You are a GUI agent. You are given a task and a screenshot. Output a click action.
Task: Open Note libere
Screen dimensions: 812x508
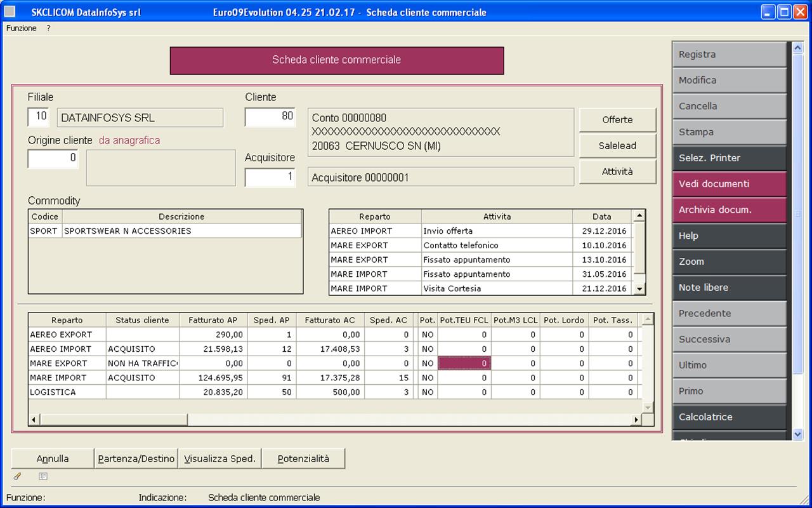pos(730,288)
